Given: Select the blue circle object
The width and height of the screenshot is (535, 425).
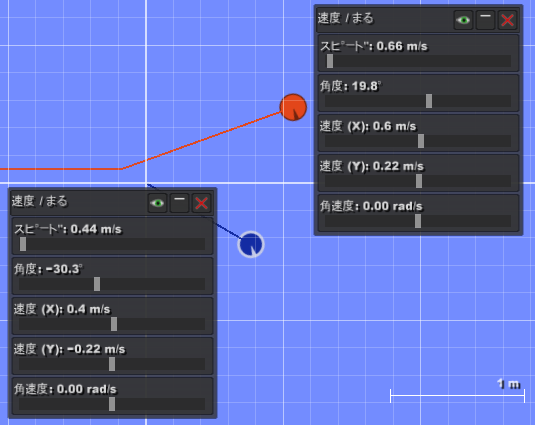Looking at the screenshot, I should pos(251,245).
